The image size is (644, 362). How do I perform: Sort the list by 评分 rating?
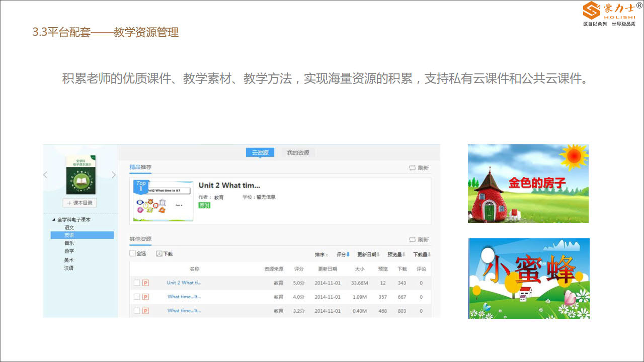343,254
